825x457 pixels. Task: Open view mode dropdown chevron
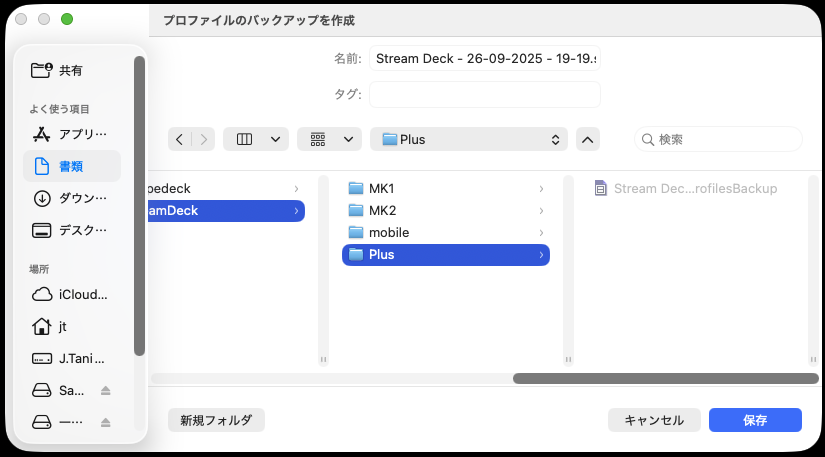(x=275, y=139)
